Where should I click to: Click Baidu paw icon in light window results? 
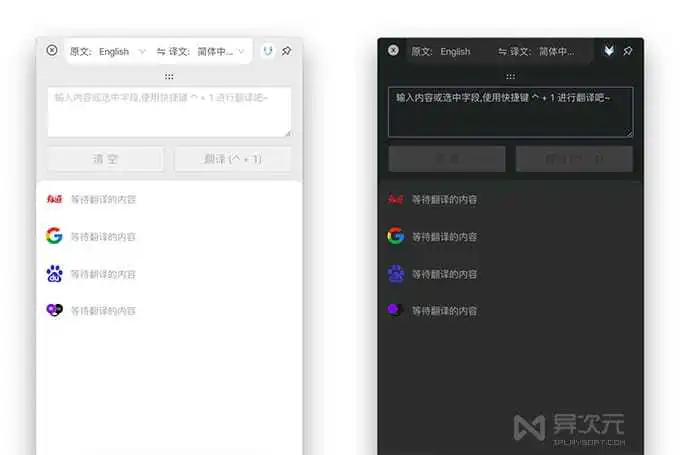(x=55, y=274)
